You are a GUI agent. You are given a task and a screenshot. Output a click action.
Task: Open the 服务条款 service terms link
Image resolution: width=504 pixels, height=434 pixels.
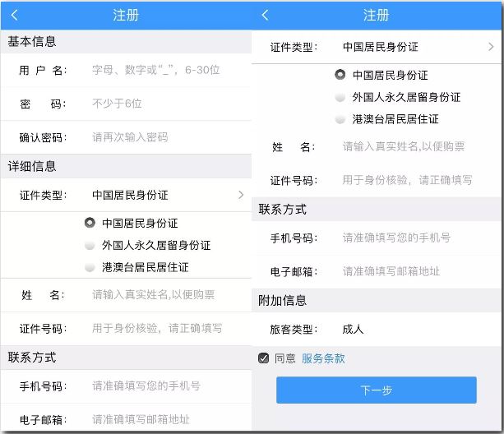(323, 358)
